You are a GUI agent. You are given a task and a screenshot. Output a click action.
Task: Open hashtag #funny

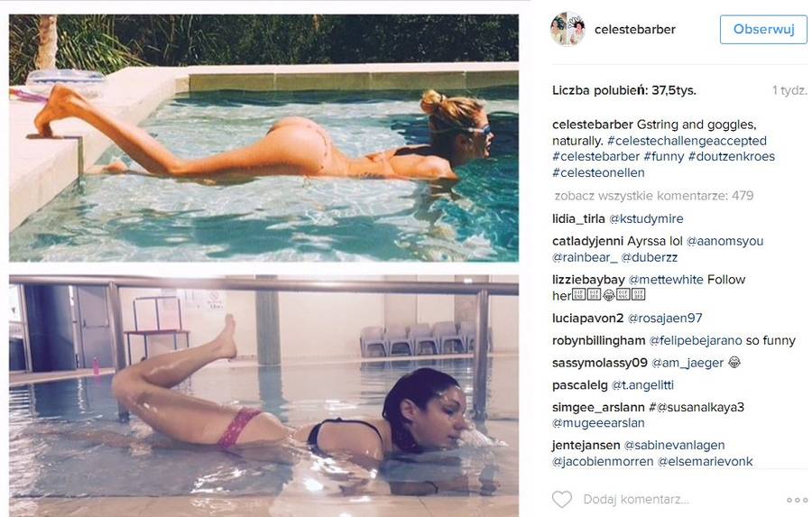pos(664,156)
